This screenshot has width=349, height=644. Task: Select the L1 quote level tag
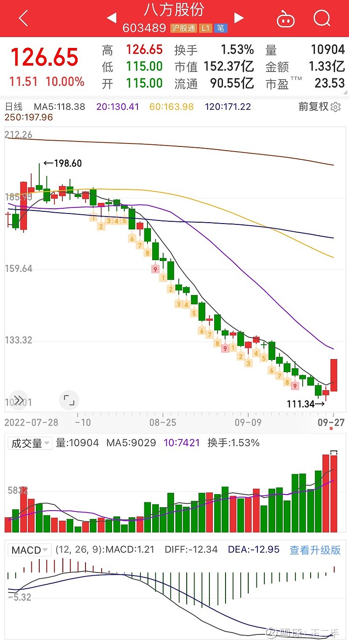(x=205, y=27)
